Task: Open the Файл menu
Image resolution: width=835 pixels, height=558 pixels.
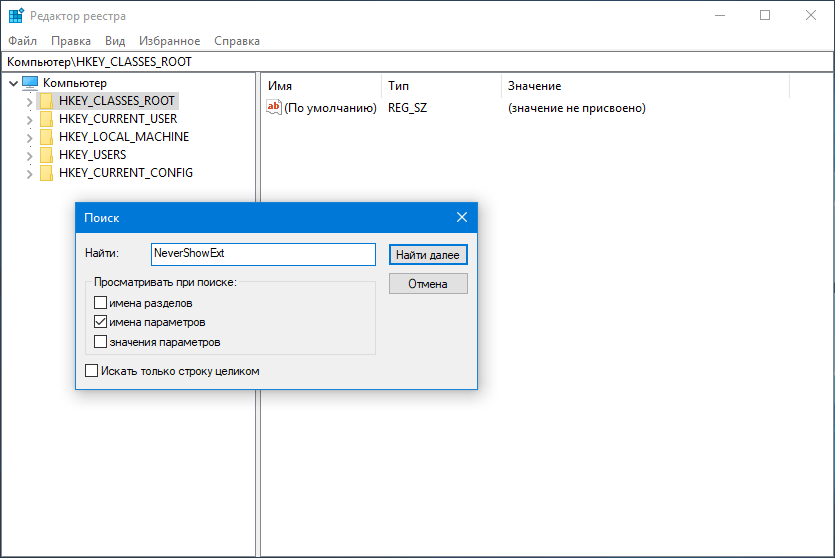Action: (22, 41)
